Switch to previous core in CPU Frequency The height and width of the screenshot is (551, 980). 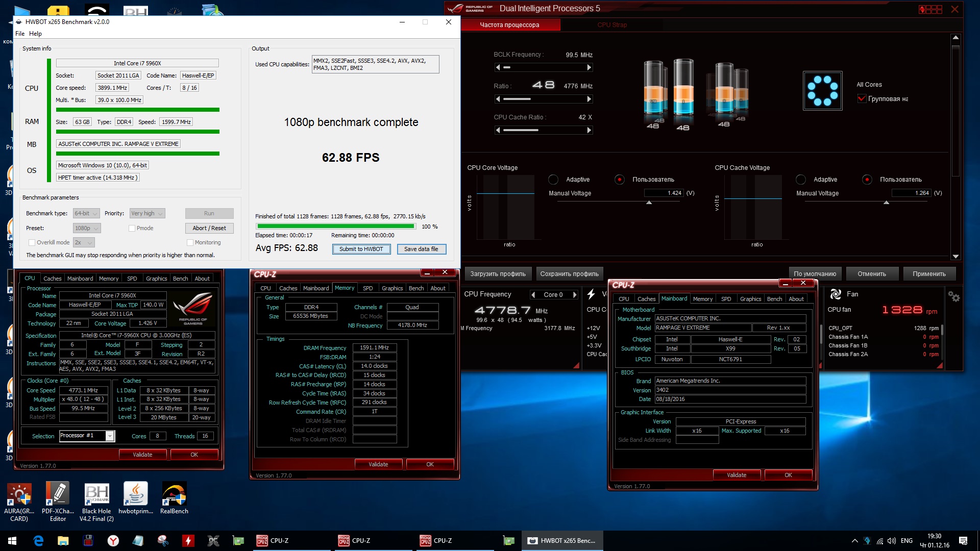533,295
